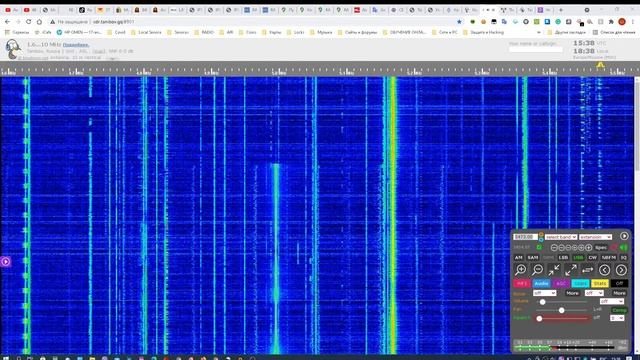The height and width of the screenshot is (360, 640).
Task: Toggle the Spec spectrum display button
Action: [601, 247]
